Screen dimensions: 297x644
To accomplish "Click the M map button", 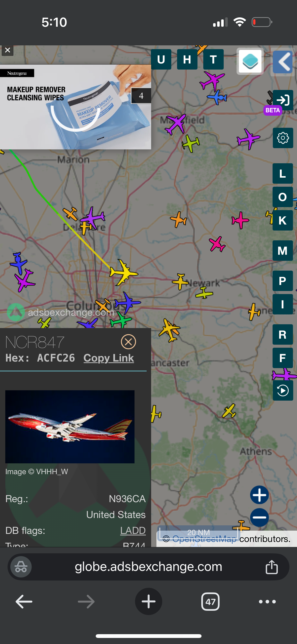I will [283, 250].
